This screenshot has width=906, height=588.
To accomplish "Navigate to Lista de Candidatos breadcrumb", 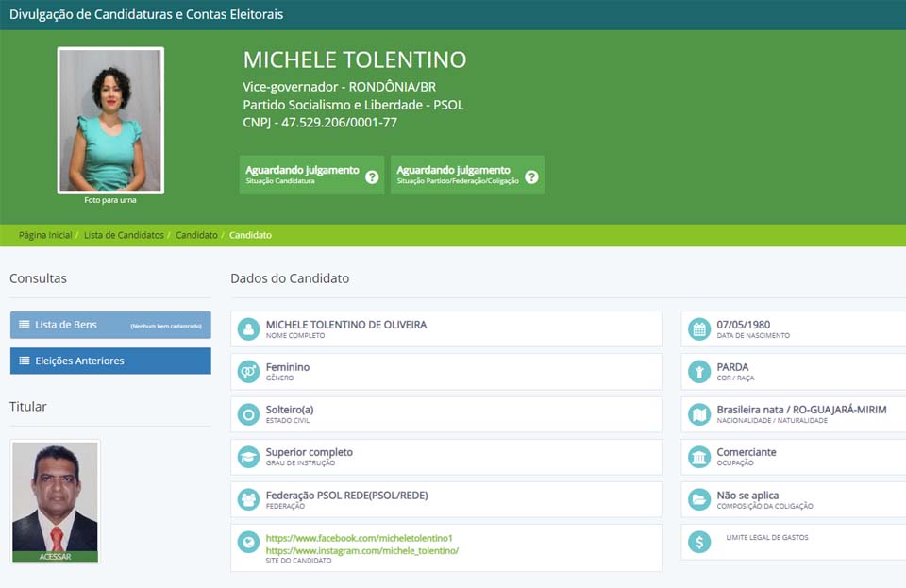I will coord(124,235).
